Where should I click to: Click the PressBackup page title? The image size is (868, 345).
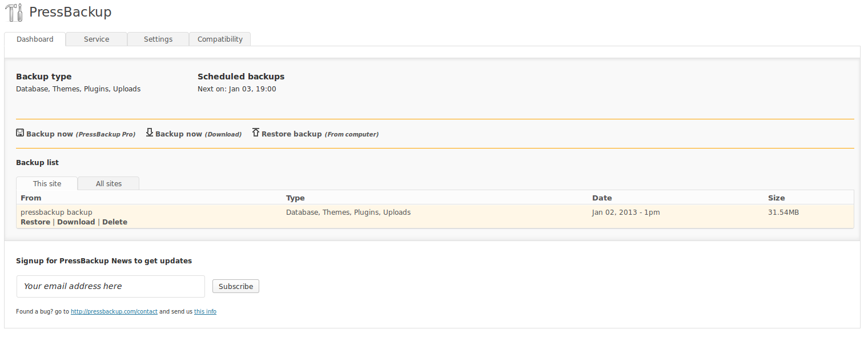pyautogui.click(x=70, y=12)
